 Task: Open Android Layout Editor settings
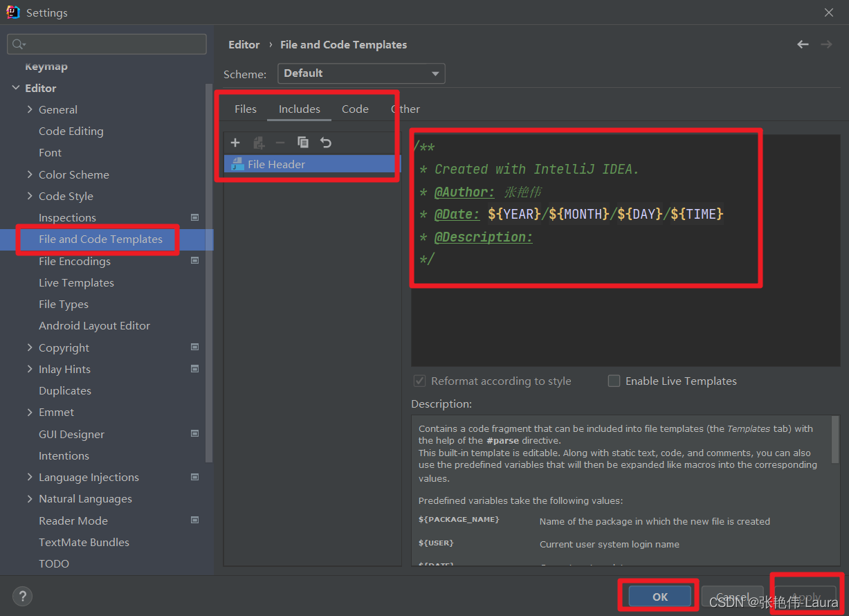pyautogui.click(x=94, y=325)
